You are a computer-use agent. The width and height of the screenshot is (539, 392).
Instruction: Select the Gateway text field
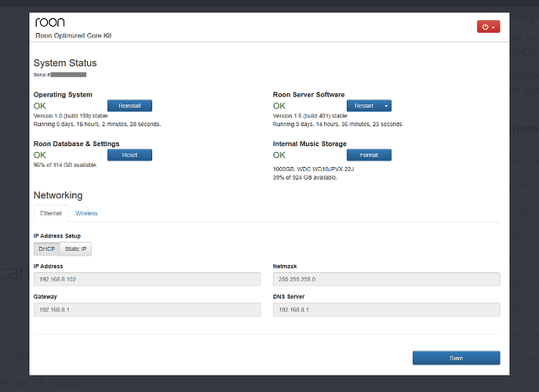tap(147, 310)
